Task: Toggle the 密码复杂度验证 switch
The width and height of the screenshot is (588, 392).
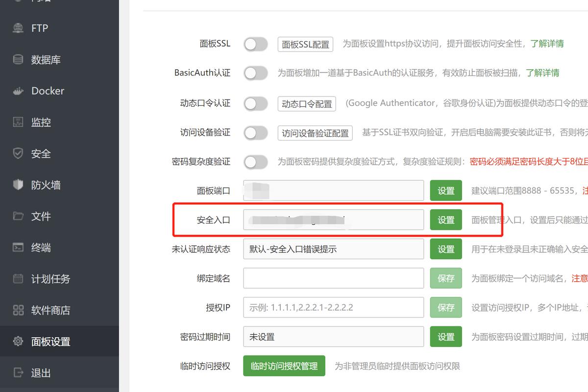Action: click(256, 162)
